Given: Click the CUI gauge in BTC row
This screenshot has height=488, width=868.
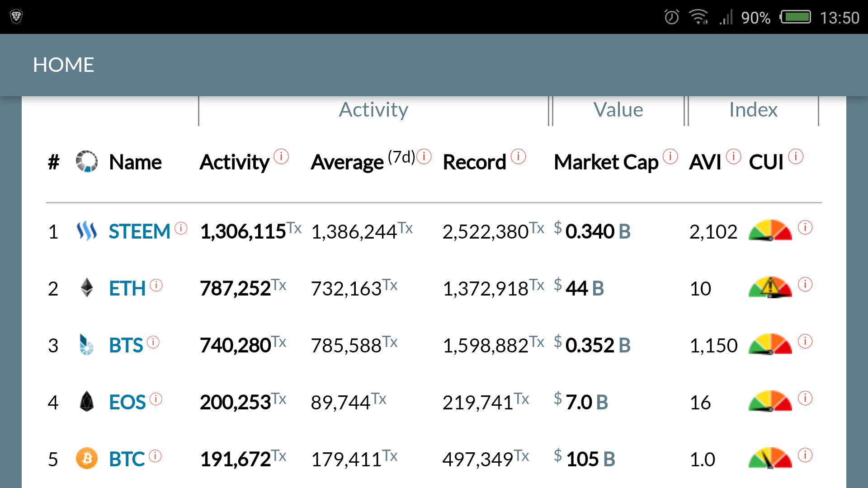Looking at the screenshot, I should 770,458.
